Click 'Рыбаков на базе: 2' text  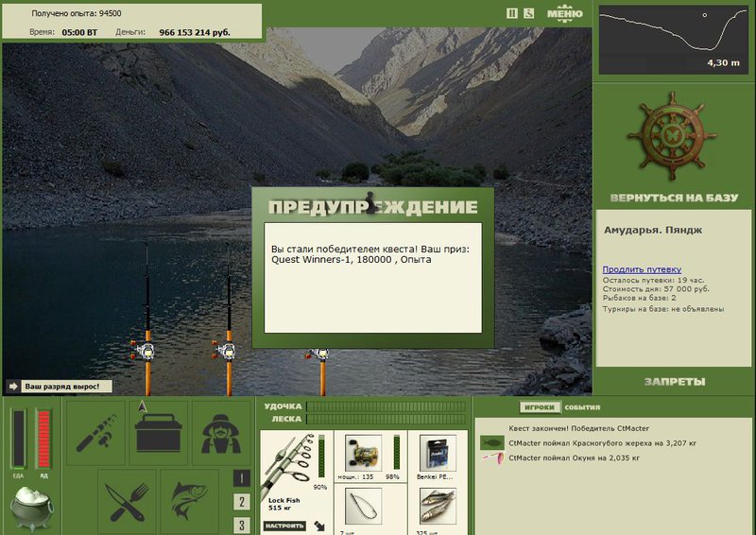click(640, 298)
